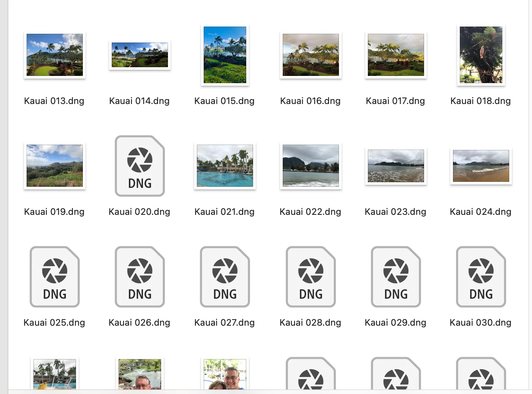Select the Kauai 026.dng DNG icon

[140, 277]
